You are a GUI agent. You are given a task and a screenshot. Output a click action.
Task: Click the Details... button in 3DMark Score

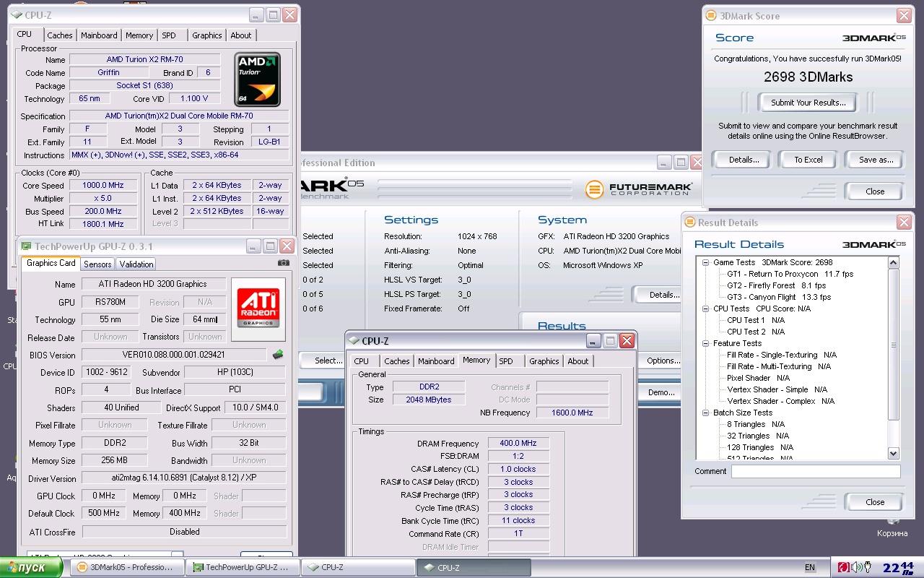point(743,160)
